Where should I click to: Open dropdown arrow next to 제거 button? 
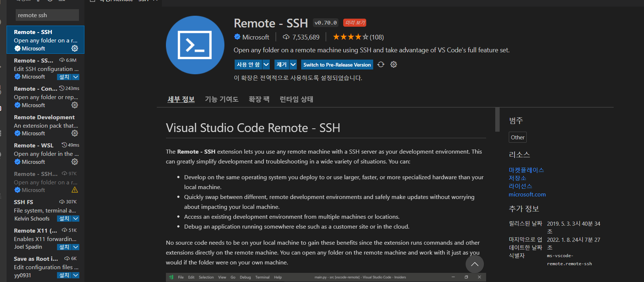pos(293,64)
